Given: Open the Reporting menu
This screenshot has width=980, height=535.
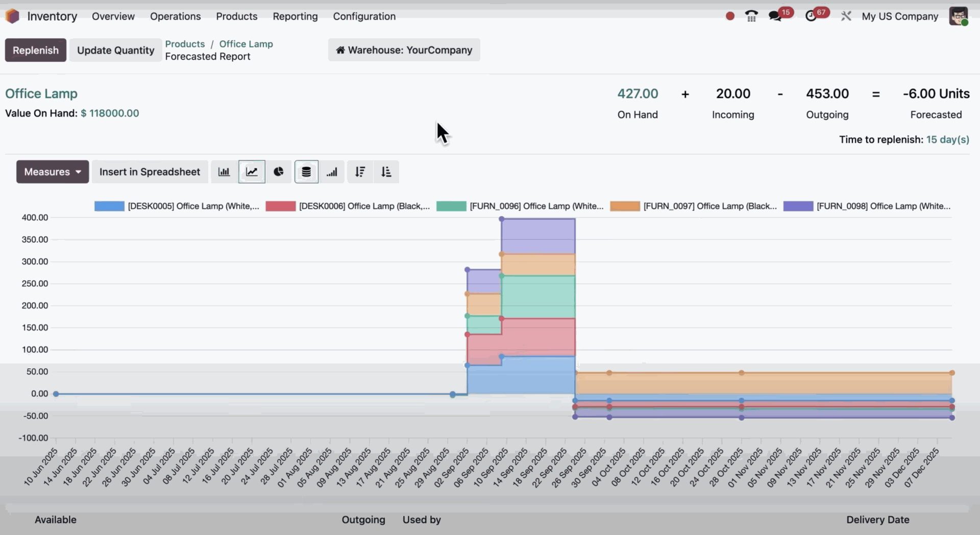Looking at the screenshot, I should coord(295,16).
